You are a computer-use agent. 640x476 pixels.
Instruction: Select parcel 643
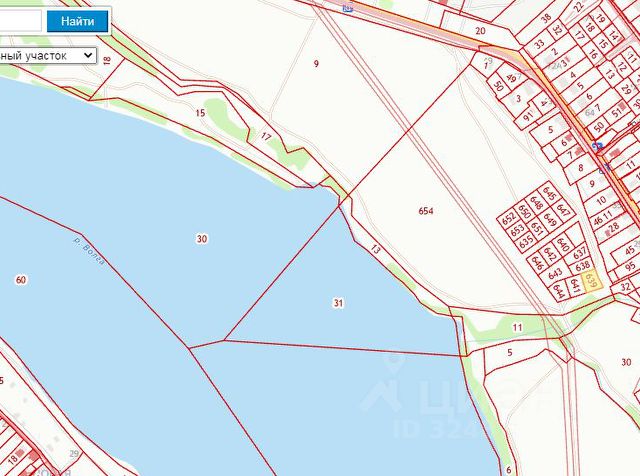(555, 273)
